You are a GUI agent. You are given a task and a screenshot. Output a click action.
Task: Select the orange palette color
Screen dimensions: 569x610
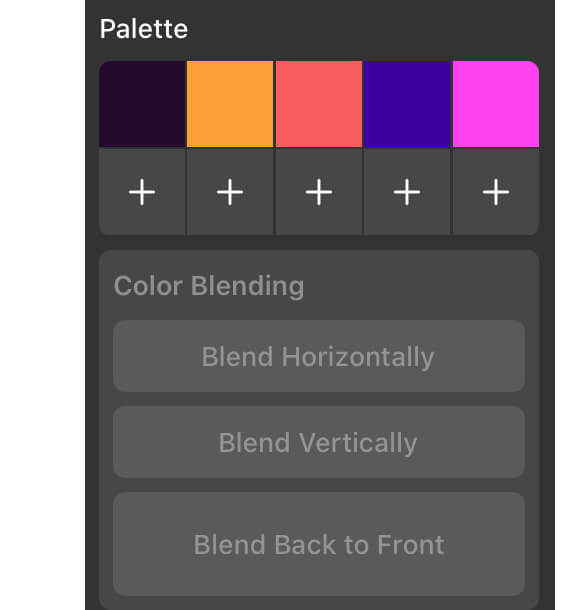pos(230,104)
